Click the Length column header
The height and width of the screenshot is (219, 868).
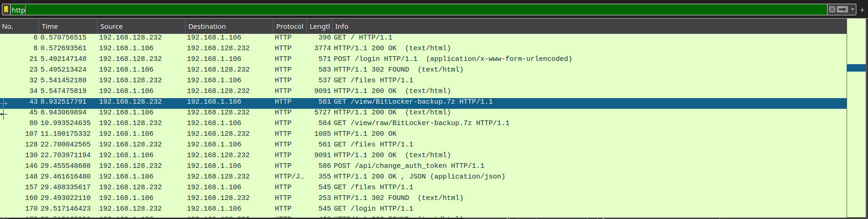coord(319,27)
